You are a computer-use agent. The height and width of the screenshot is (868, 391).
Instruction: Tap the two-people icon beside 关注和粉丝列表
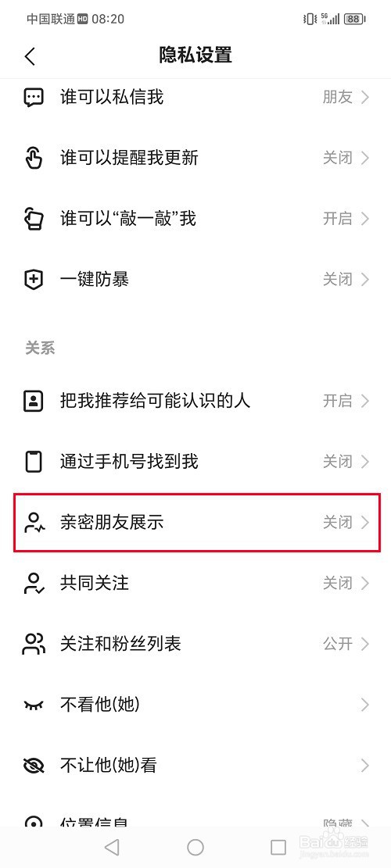(x=34, y=644)
